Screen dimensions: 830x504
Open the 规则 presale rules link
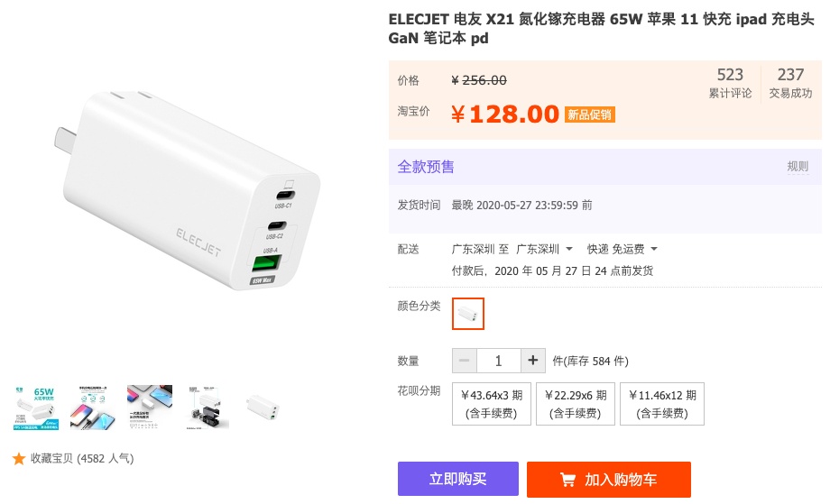point(798,167)
